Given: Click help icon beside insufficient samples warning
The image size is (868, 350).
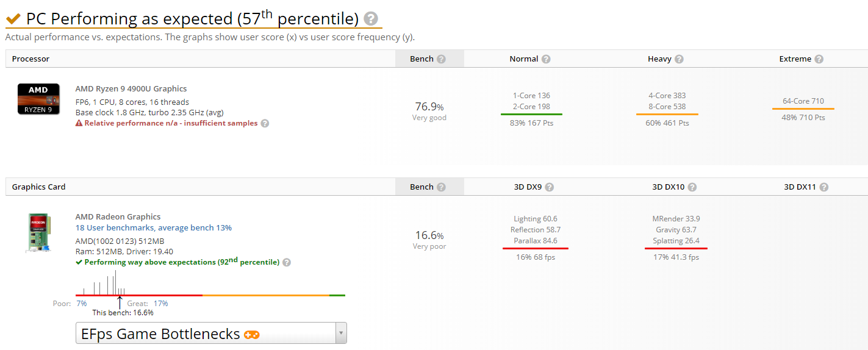Looking at the screenshot, I should [x=265, y=123].
